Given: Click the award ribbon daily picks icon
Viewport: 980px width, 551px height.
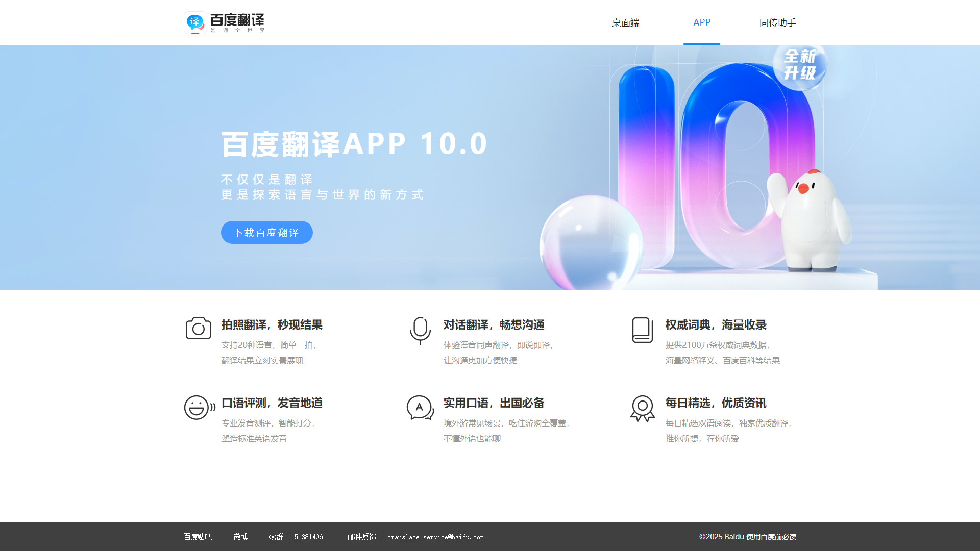Looking at the screenshot, I should coord(643,408).
